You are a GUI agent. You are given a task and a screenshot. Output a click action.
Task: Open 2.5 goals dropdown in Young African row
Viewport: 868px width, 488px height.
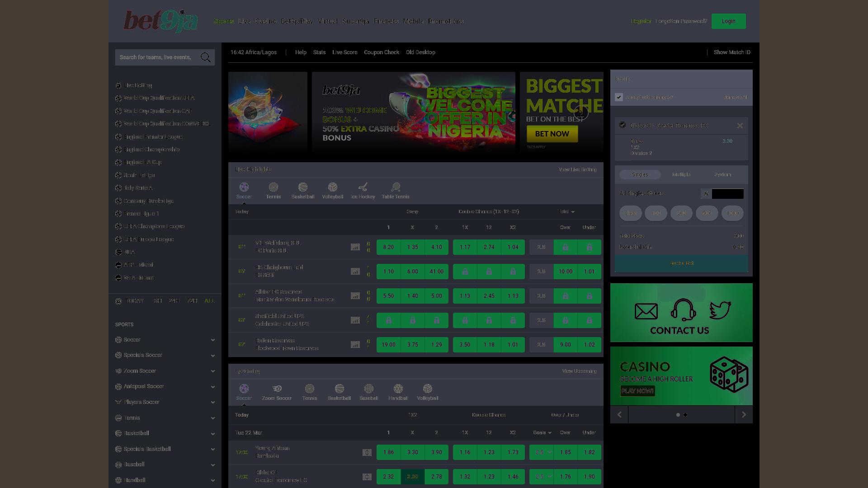point(542,452)
